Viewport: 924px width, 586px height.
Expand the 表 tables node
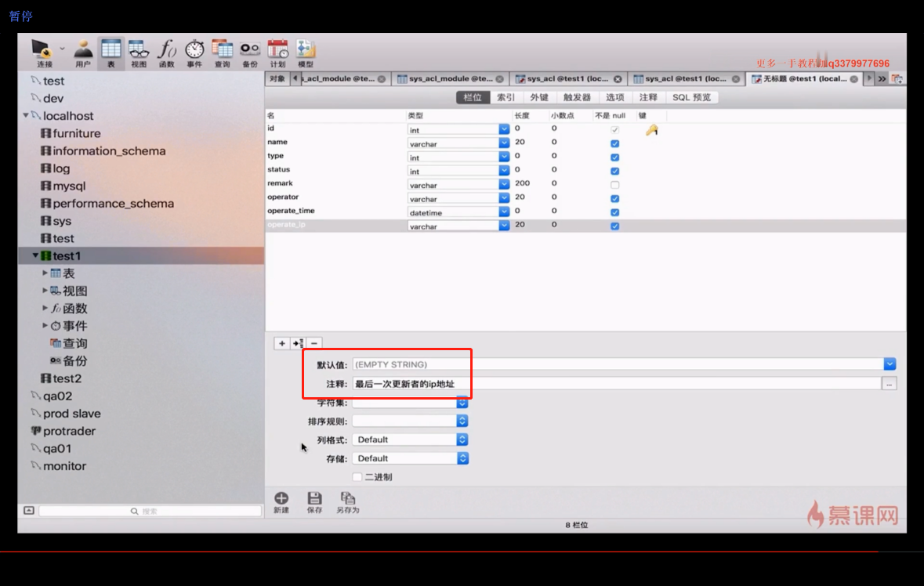pyautogui.click(x=45, y=273)
